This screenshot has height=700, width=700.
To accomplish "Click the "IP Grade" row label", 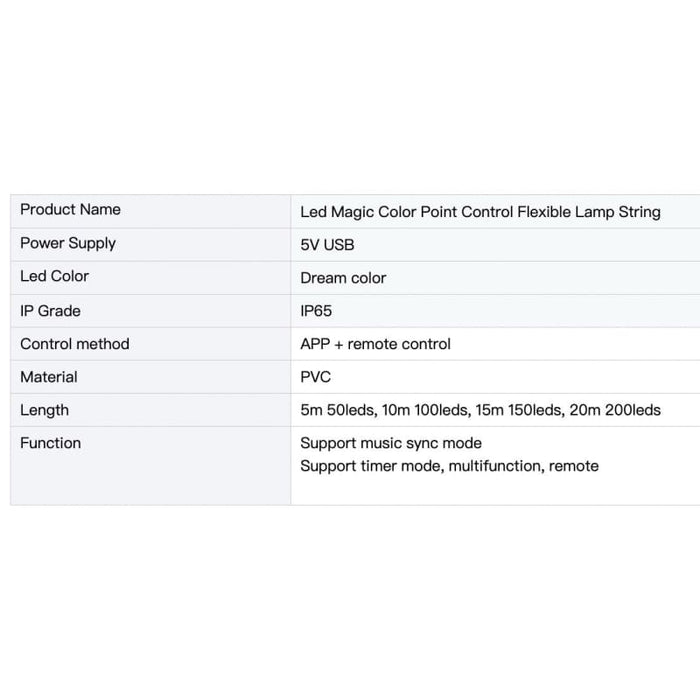I will pyautogui.click(x=50, y=311).
